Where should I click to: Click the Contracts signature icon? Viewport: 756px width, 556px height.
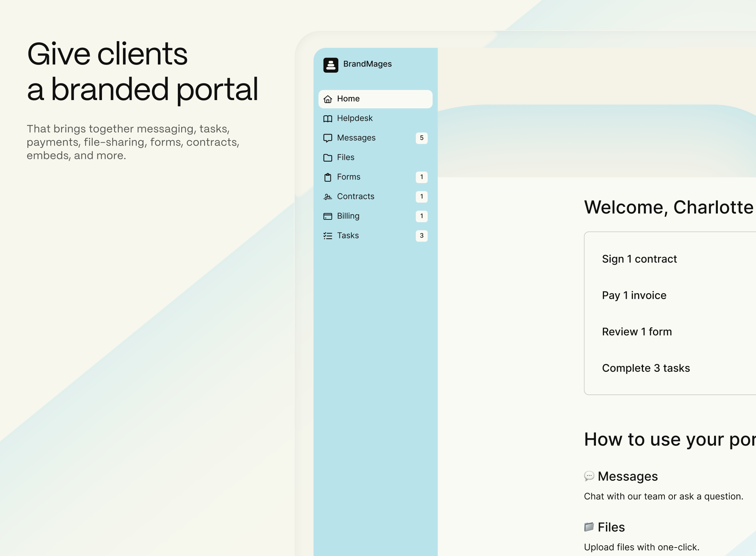328,197
